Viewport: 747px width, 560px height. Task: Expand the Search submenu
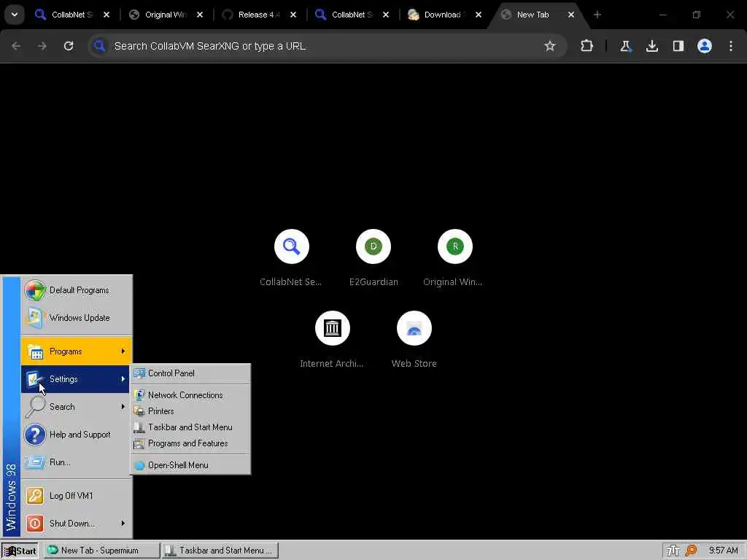tap(76, 407)
